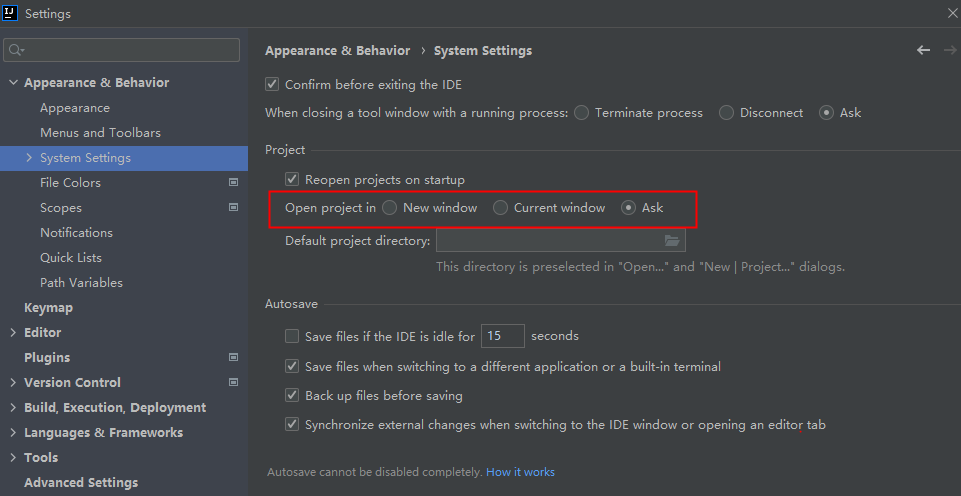961x496 pixels.
Task: Click the project-level icon beside Version Control
Action: coord(233,382)
